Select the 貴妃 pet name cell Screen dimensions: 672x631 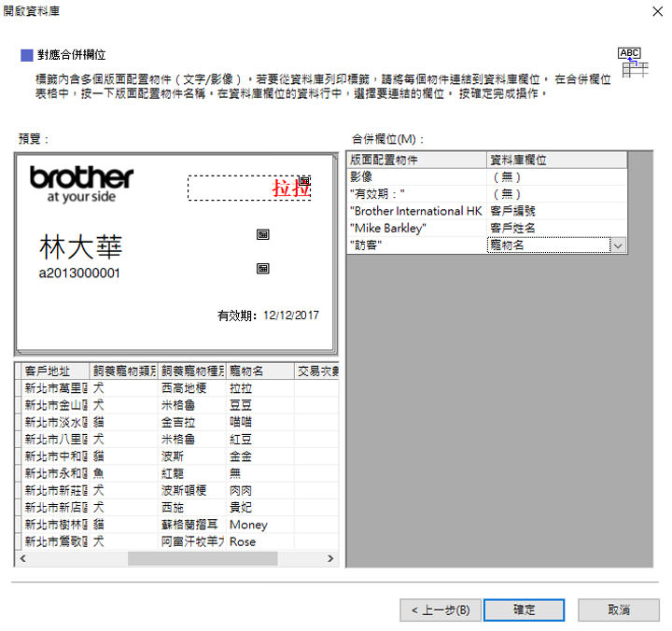(x=260, y=508)
